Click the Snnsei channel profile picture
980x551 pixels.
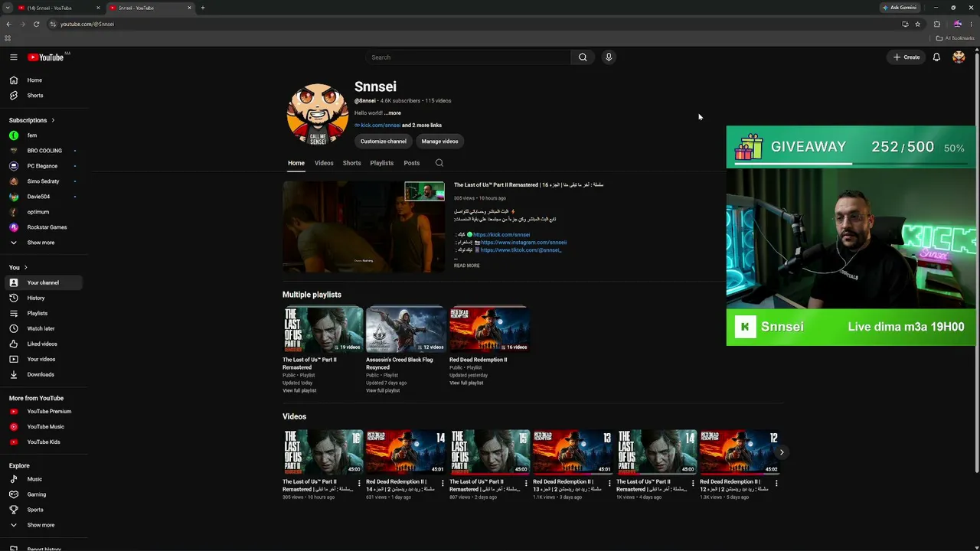coord(318,115)
